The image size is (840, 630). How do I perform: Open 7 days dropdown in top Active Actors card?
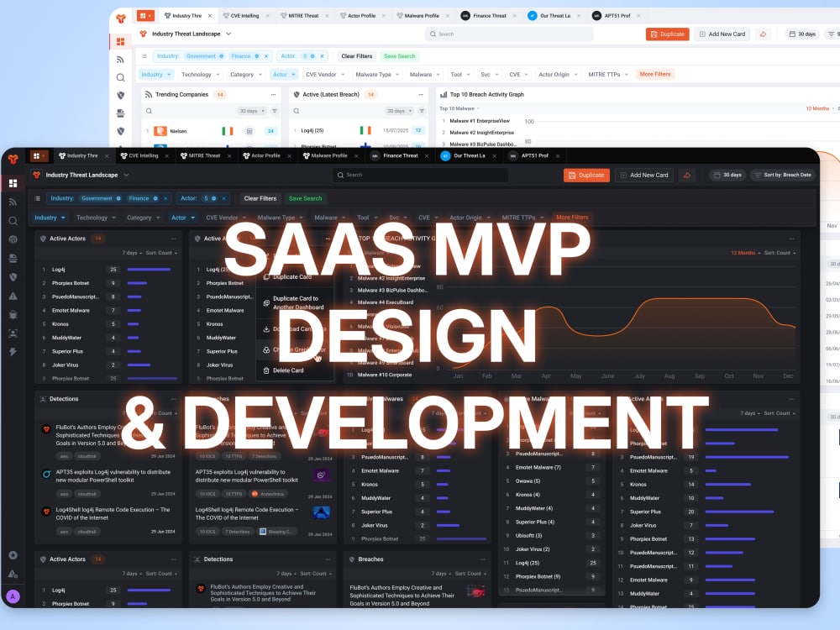[134, 253]
